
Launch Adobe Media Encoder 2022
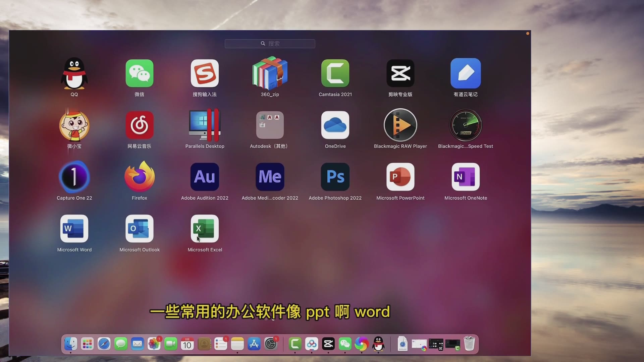[x=270, y=177]
